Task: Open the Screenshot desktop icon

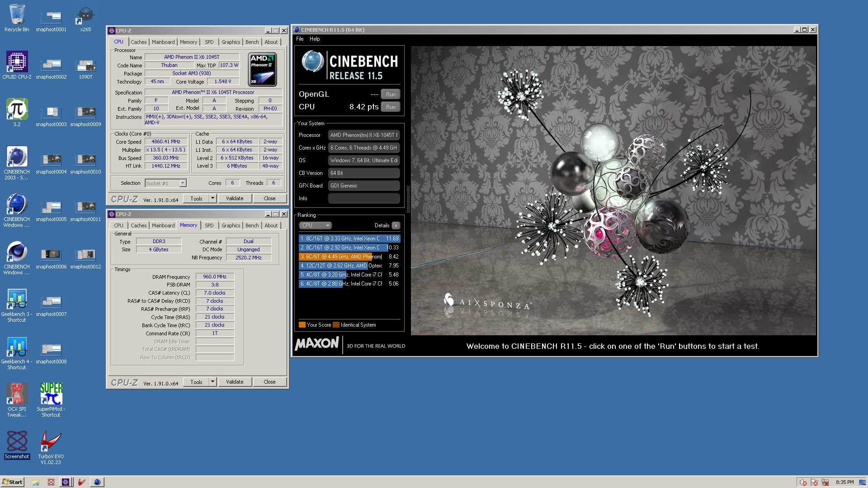Action: tap(17, 445)
